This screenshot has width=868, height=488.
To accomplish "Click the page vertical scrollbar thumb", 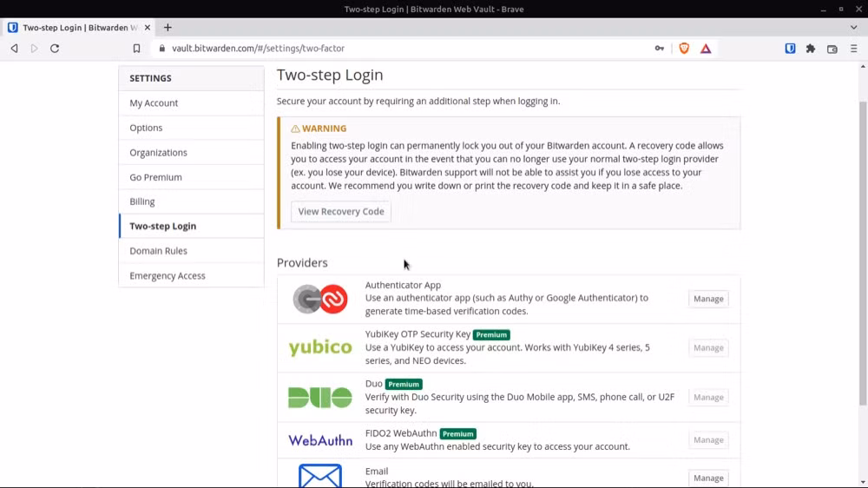I will click(x=863, y=254).
